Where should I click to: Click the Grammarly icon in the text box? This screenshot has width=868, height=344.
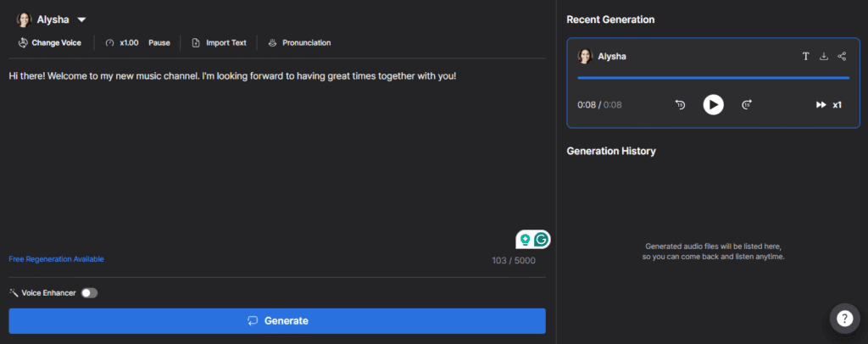click(542, 239)
